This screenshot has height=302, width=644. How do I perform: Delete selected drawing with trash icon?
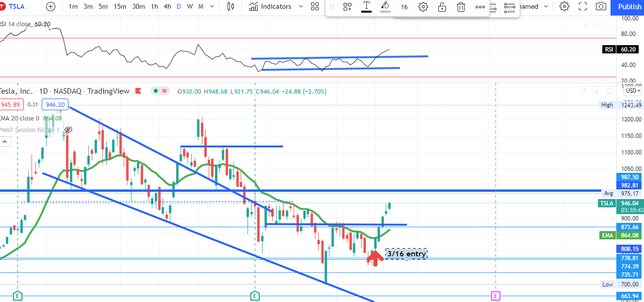461,7
